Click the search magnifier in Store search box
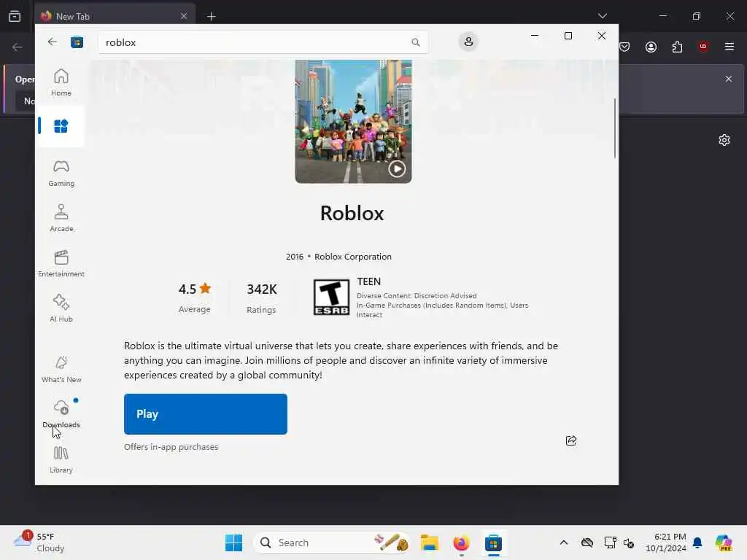This screenshot has height=560, width=747. pos(415,42)
